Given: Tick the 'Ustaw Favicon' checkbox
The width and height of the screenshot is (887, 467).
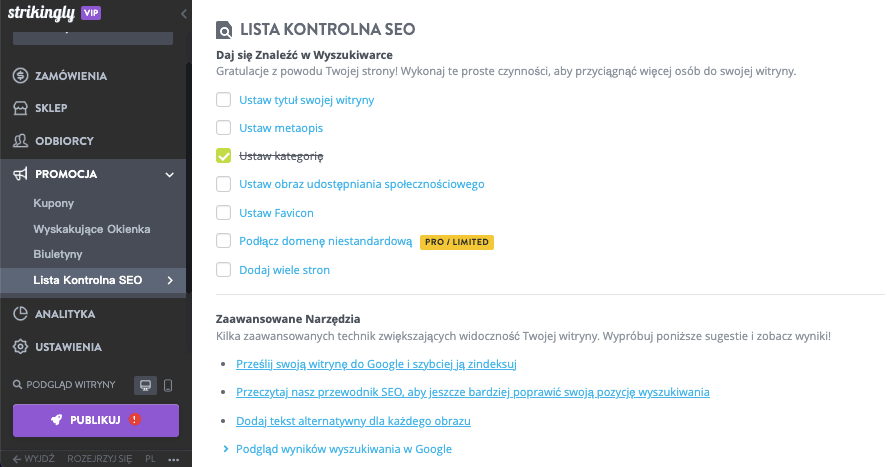Looking at the screenshot, I should tap(224, 213).
